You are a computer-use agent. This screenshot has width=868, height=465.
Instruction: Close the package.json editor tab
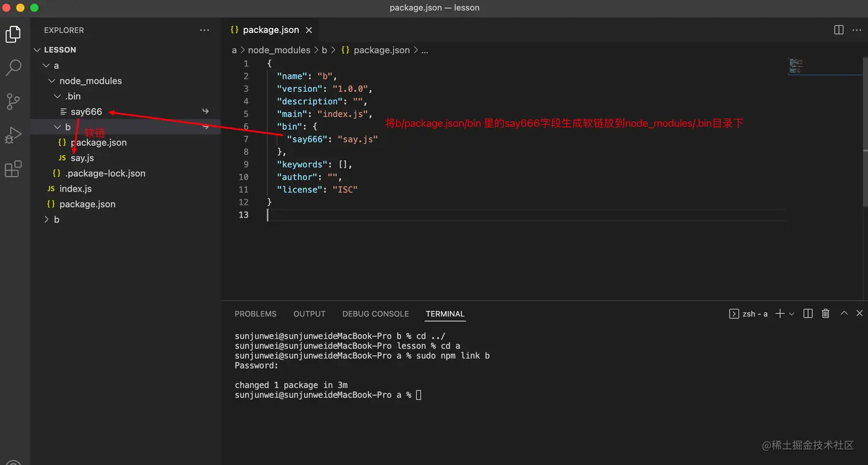(309, 30)
